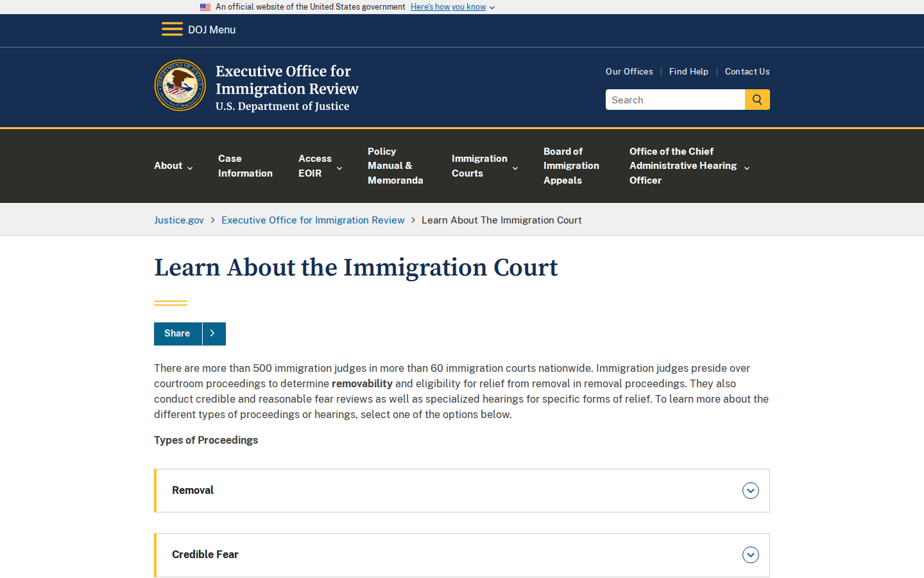Click the 'Types of Proceedings' heading text

[x=206, y=440]
